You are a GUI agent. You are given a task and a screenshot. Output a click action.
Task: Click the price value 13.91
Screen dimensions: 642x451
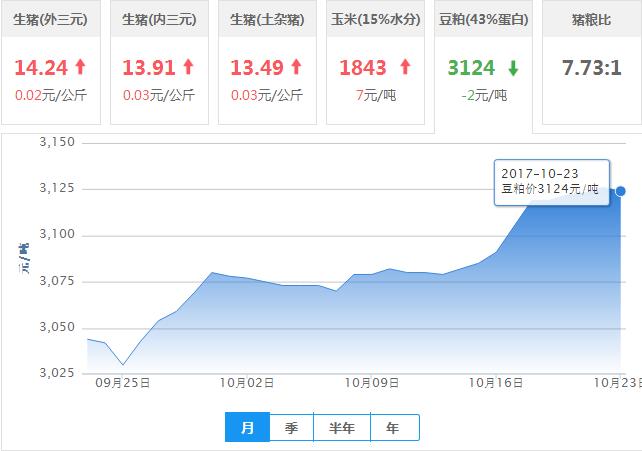tap(149, 68)
